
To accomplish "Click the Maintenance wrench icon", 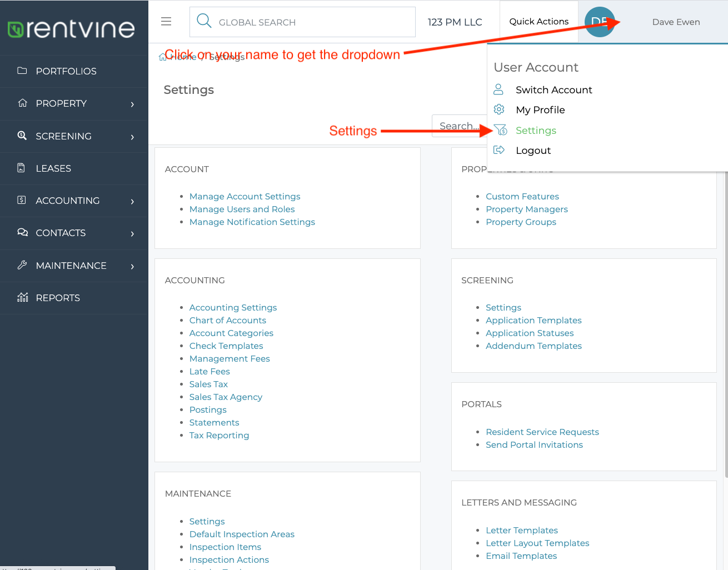I will [22, 265].
